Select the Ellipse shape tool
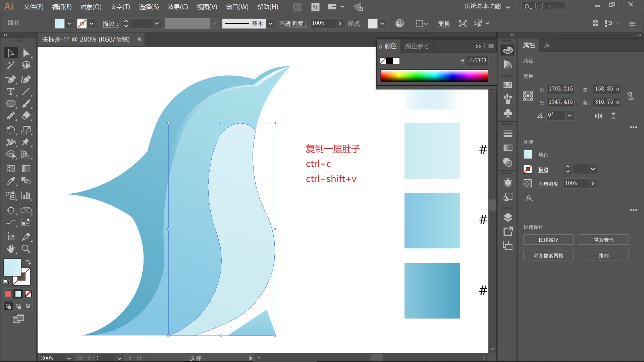The height and width of the screenshot is (362, 644). [10, 104]
